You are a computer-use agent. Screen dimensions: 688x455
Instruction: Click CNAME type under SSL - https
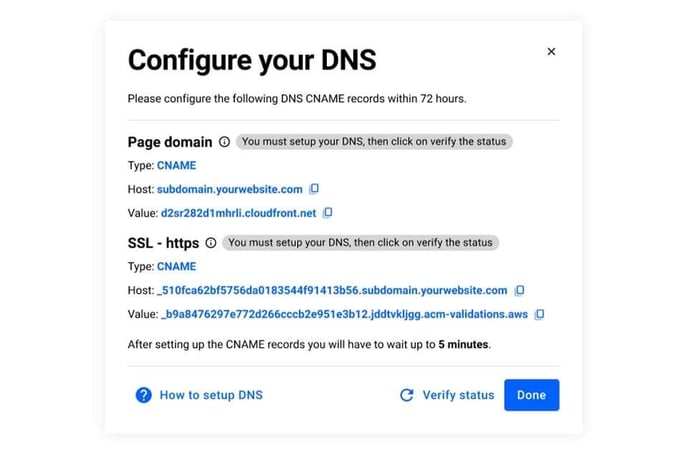pyautogui.click(x=176, y=266)
